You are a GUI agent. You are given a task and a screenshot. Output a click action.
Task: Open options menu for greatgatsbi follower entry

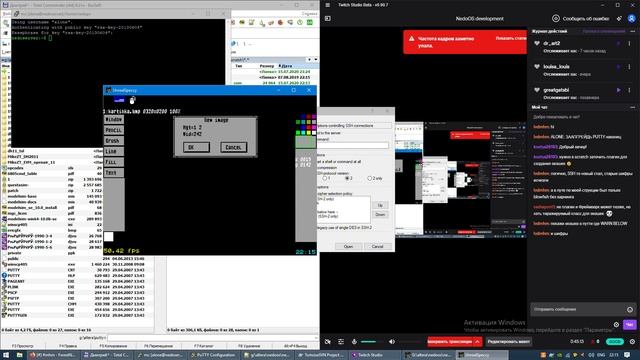[x=629, y=90]
